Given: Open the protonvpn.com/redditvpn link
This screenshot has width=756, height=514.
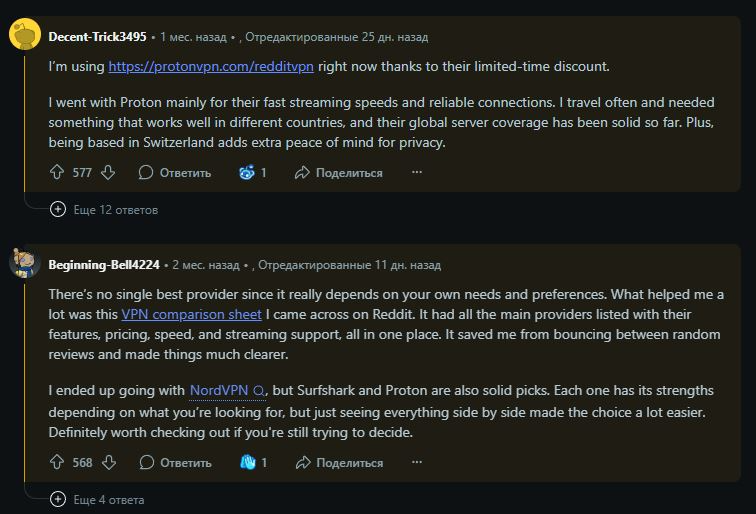Looking at the screenshot, I should [212, 66].
